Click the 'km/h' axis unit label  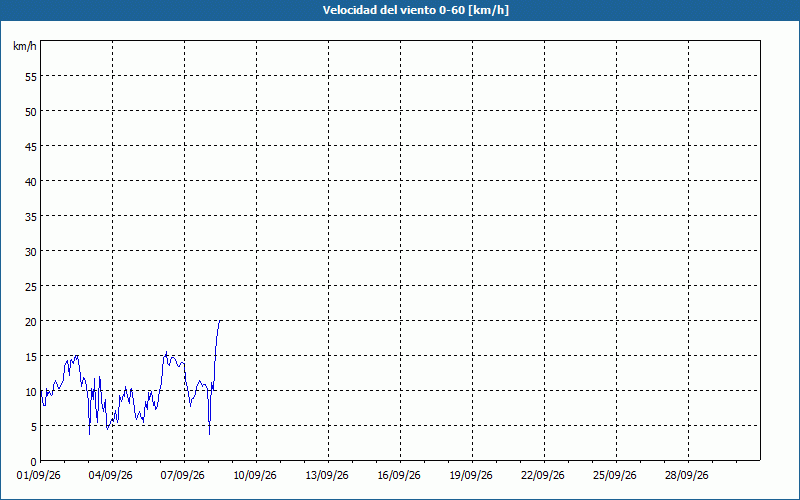24,46
